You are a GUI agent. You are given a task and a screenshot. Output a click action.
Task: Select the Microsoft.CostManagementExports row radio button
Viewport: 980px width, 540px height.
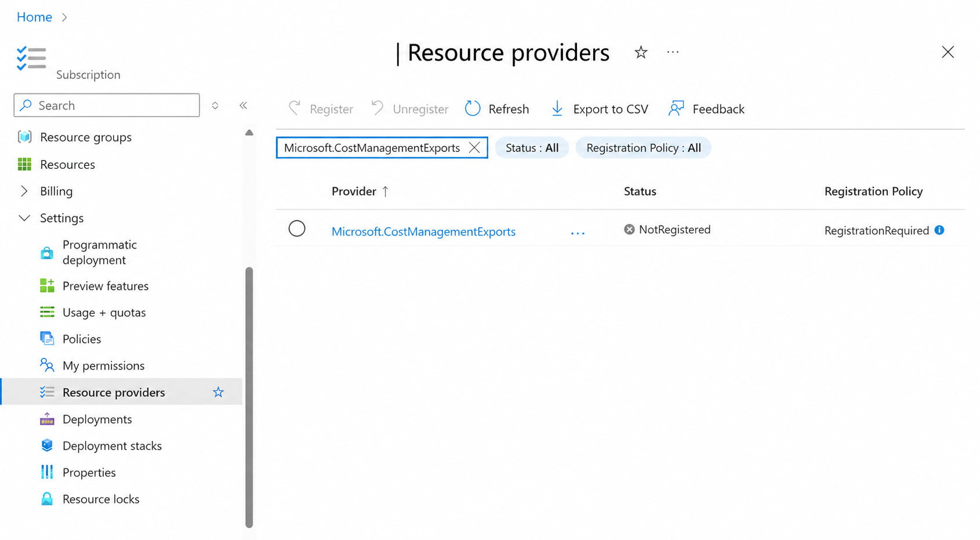tap(297, 229)
